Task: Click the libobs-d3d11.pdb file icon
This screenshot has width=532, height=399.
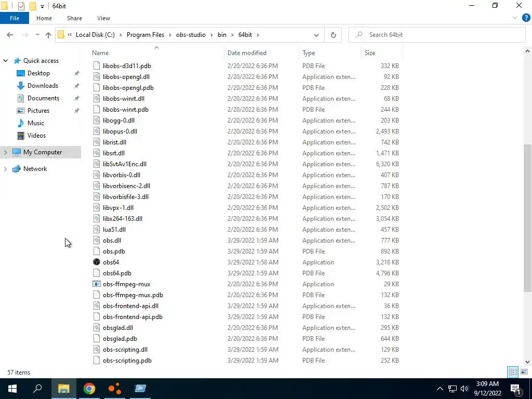Action: click(x=97, y=66)
